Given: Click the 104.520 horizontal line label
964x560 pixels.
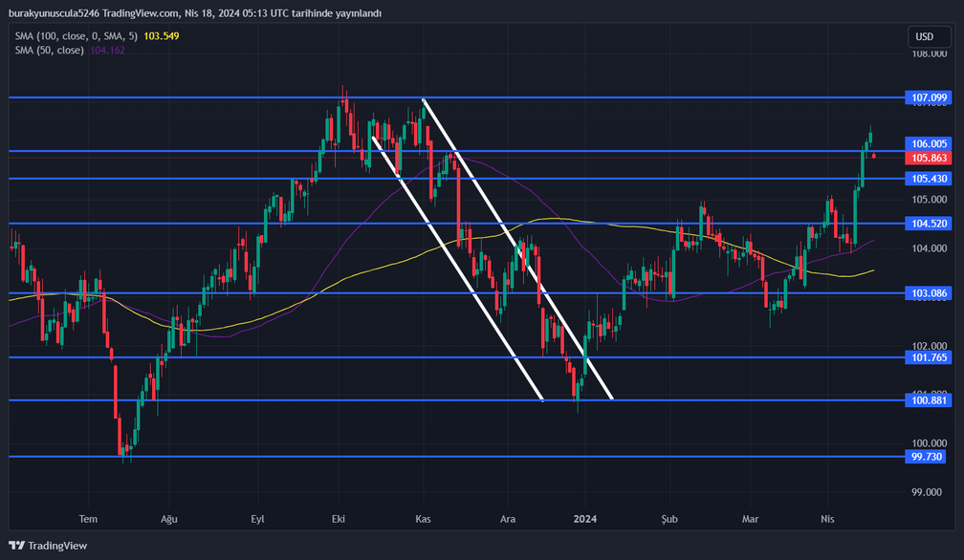Looking at the screenshot, I should tap(930, 224).
